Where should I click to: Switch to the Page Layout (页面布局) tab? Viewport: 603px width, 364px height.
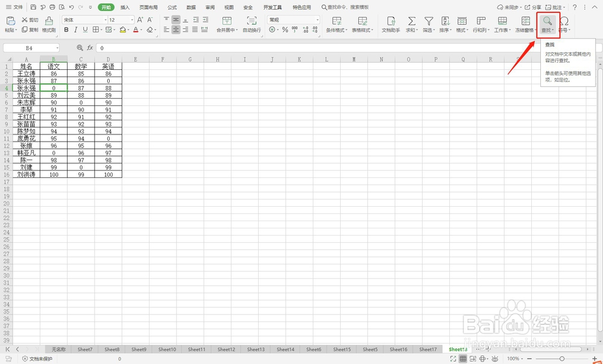tap(148, 7)
